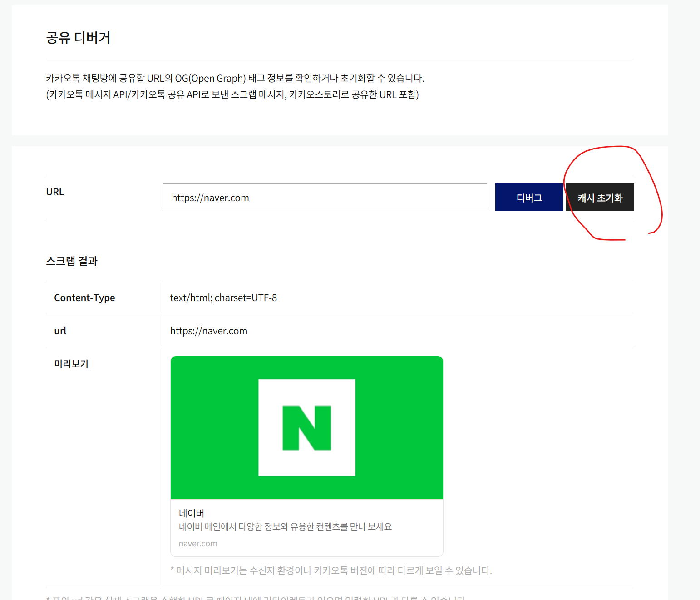Select the description line about OG(Open Graph) 태그
700x600 pixels.
tap(235, 78)
